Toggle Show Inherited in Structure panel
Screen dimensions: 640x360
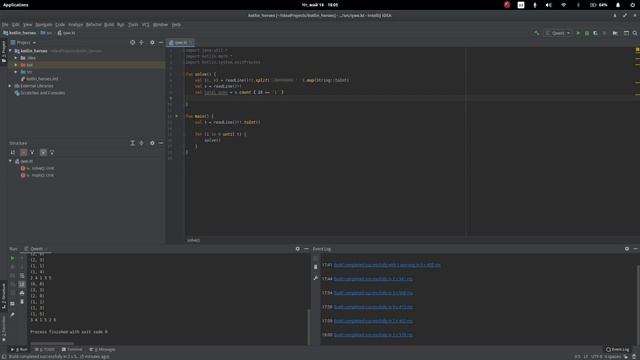pyautogui.click(x=32, y=152)
